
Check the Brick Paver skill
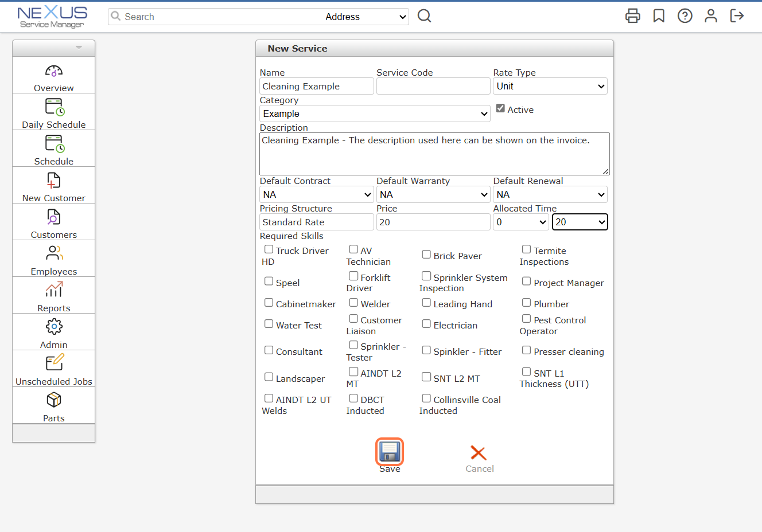click(426, 255)
